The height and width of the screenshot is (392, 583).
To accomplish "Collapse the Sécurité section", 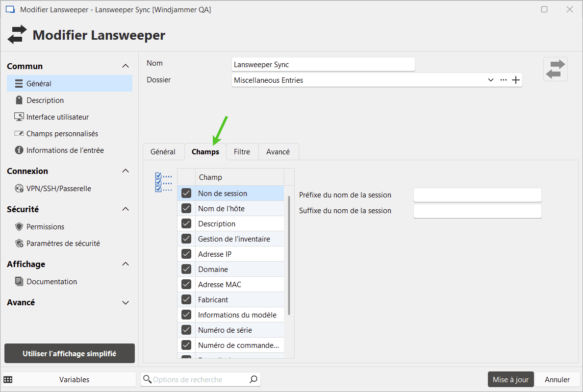I will click(126, 209).
